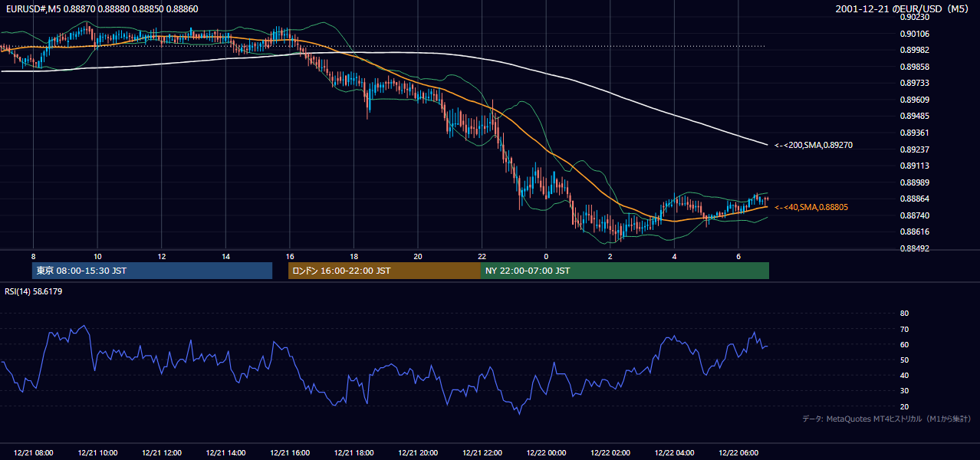Click the hour 6 tick on price chart
The height and width of the screenshot is (460, 980).
pyautogui.click(x=738, y=256)
